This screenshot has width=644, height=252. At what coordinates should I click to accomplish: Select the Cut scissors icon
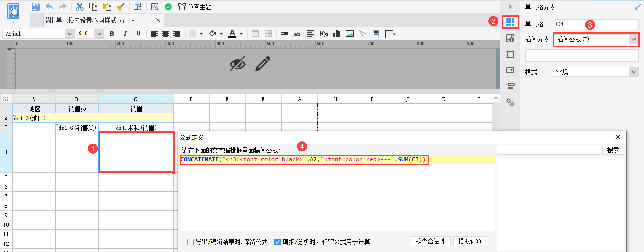click(80, 7)
